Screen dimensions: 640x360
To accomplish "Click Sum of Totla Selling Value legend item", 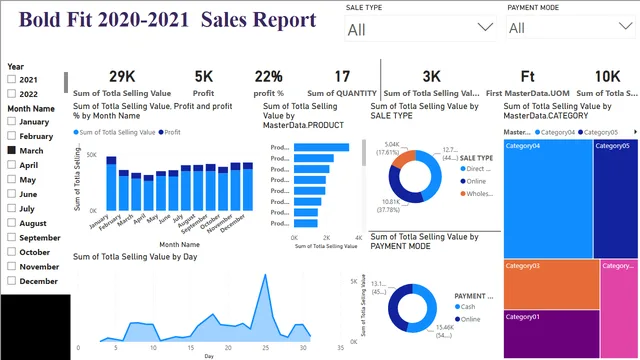I will coord(114,132).
